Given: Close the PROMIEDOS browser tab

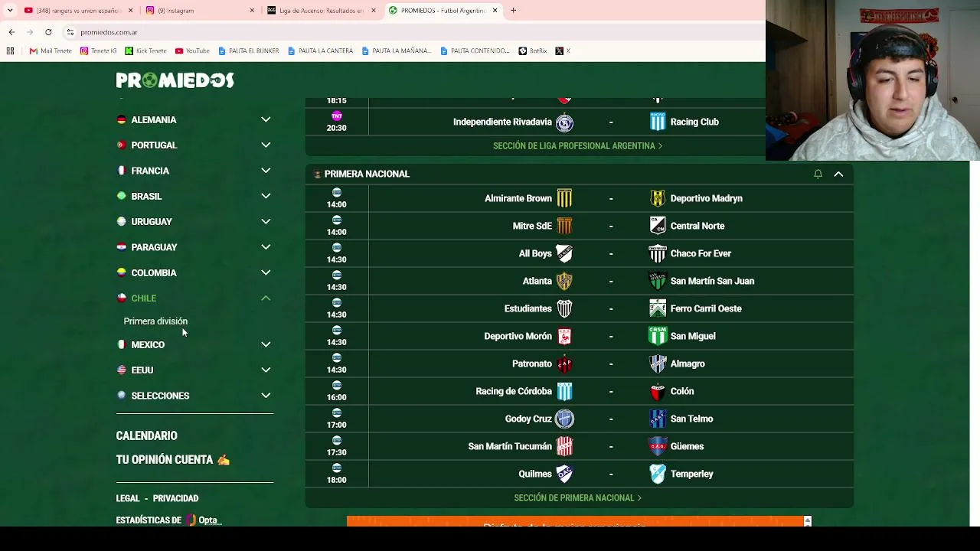Looking at the screenshot, I should click(x=495, y=11).
